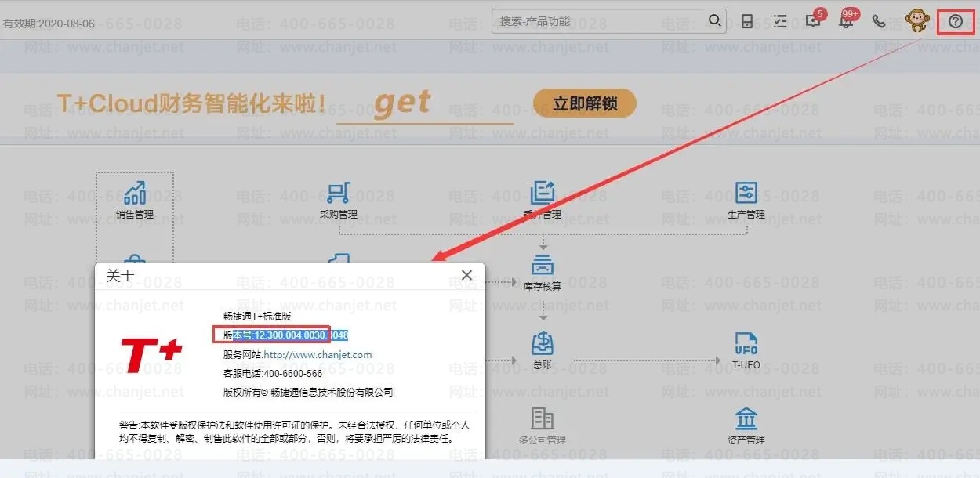Viewport: 980px width, 478px height.
Task: Click the 版本号 version number text
Action: point(285,335)
